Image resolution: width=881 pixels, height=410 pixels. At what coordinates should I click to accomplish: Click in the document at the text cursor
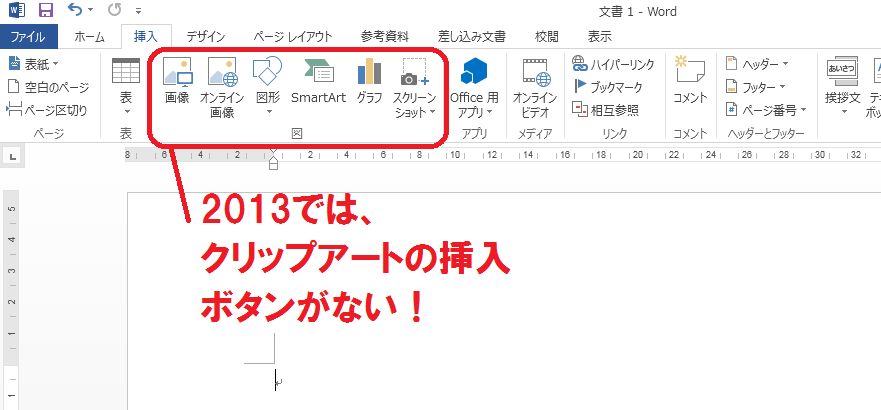[275, 380]
